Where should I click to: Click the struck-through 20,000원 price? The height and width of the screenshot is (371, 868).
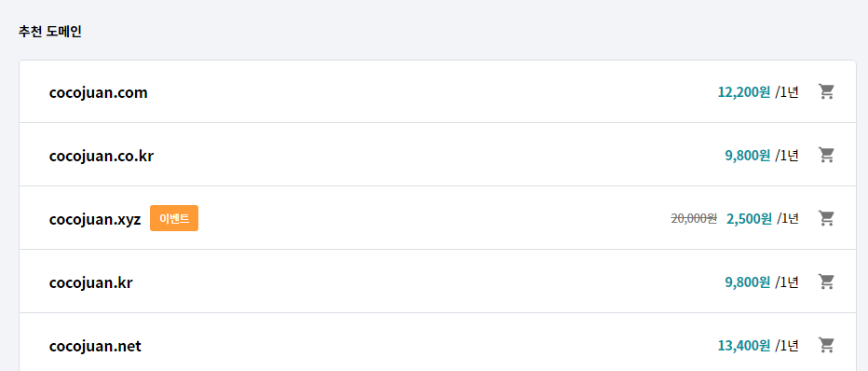coord(694,219)
